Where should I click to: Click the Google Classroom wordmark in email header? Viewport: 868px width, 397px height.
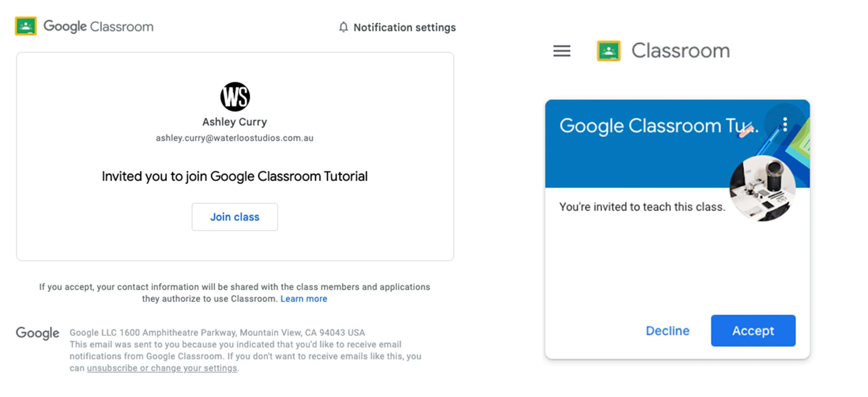click(x=98, y=26)
